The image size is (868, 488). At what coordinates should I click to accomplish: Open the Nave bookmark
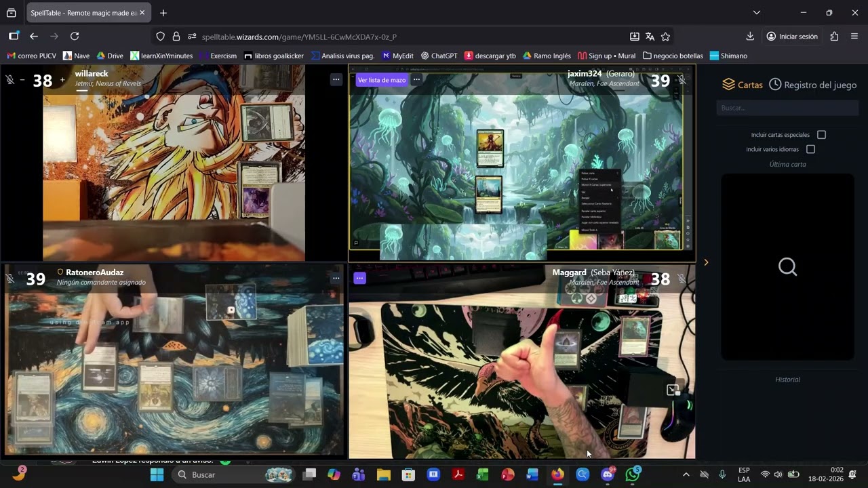(x=76, y=56)
